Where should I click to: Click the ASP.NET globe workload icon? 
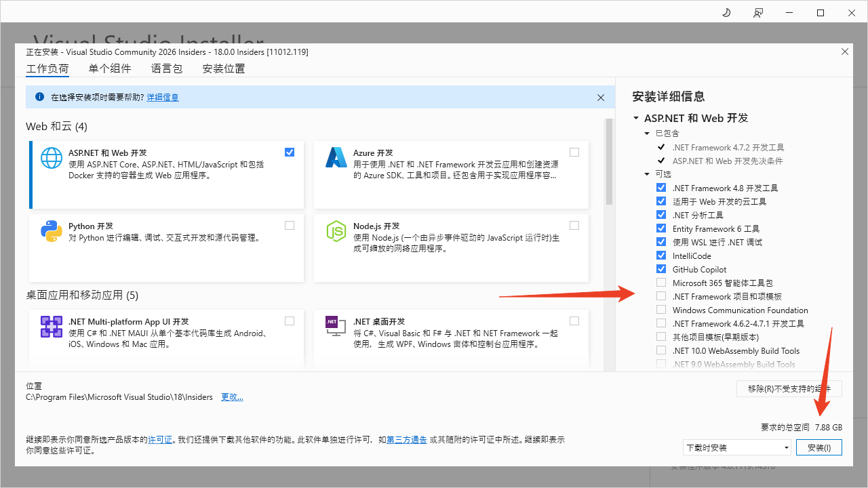pos(52,158)
